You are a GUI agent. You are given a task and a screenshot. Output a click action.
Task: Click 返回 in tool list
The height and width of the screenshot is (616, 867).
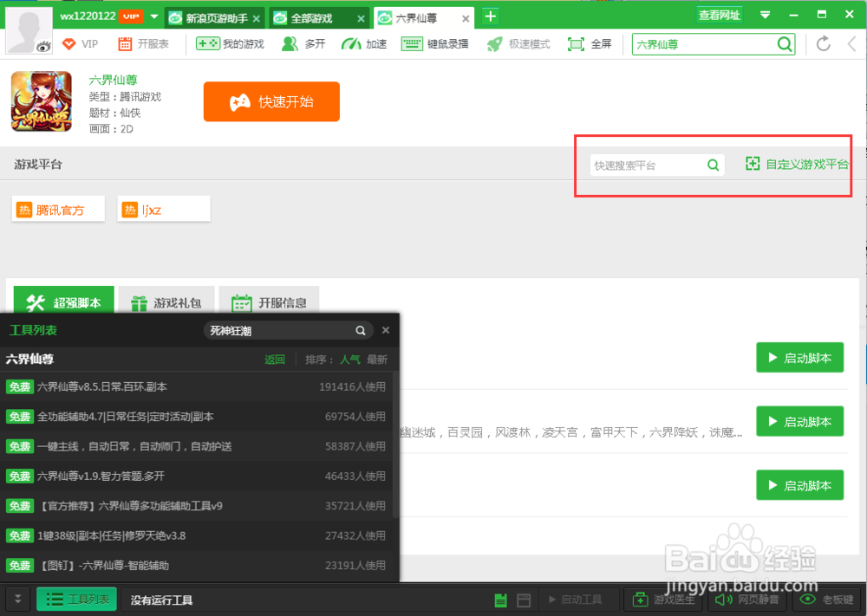click(x=274, y=360)
